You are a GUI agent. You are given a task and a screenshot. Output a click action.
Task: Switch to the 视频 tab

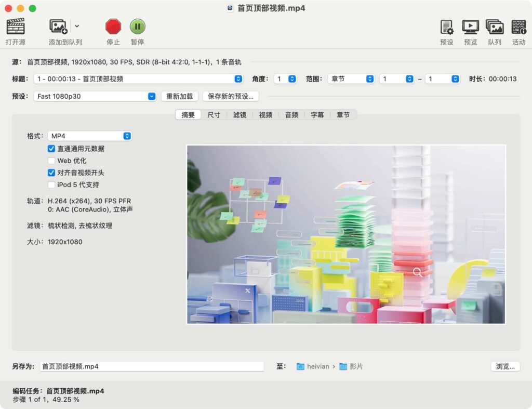coord(265,115)
